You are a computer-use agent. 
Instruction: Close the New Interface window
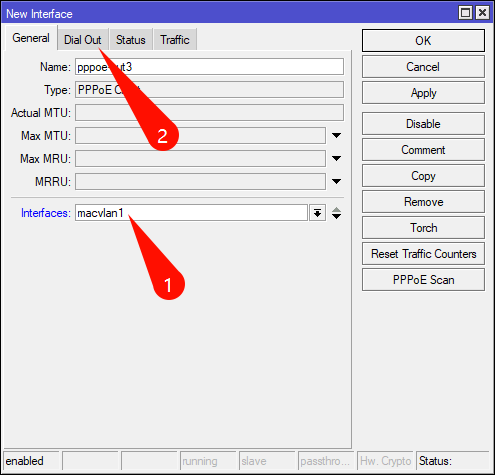click(x=482, y=13)
